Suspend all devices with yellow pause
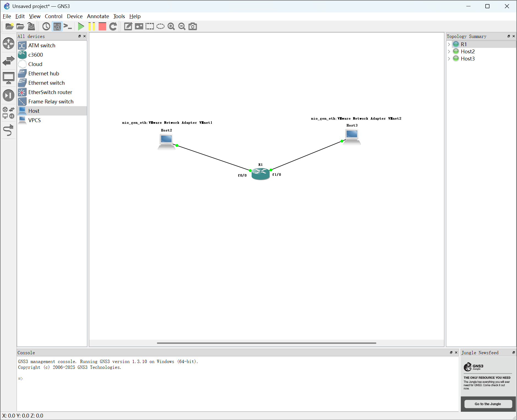Screen dimensions: 517x420 pos(92,26)
